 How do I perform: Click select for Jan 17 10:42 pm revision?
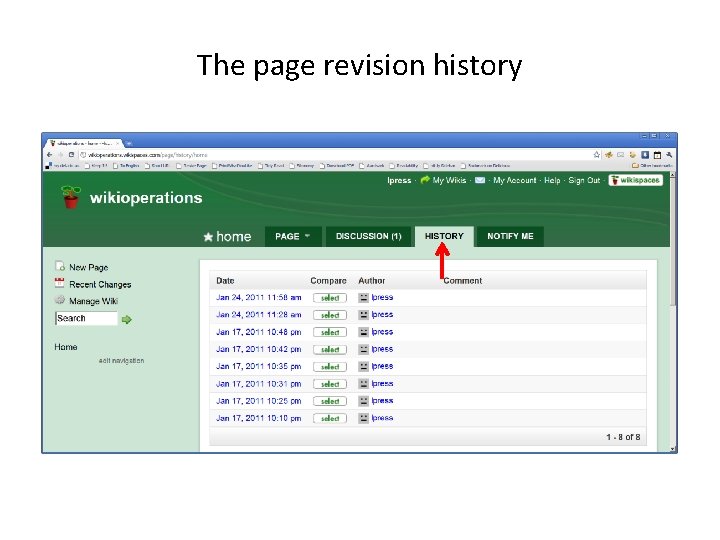coord(330,349)
